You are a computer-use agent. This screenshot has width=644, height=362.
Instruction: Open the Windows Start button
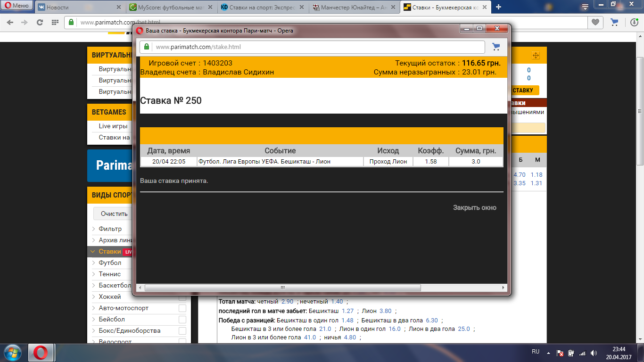tap(13, 353)
